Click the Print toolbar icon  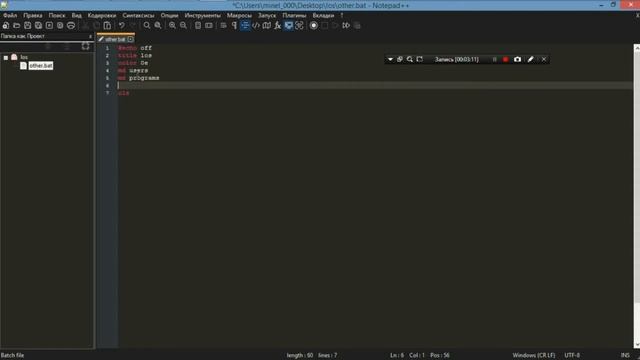pos(71,26)
